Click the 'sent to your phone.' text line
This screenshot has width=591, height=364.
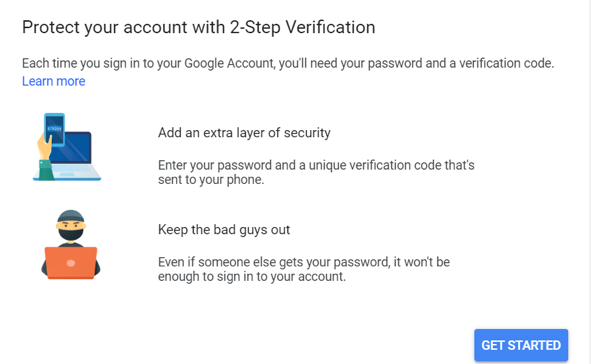(x=211, y=179)
